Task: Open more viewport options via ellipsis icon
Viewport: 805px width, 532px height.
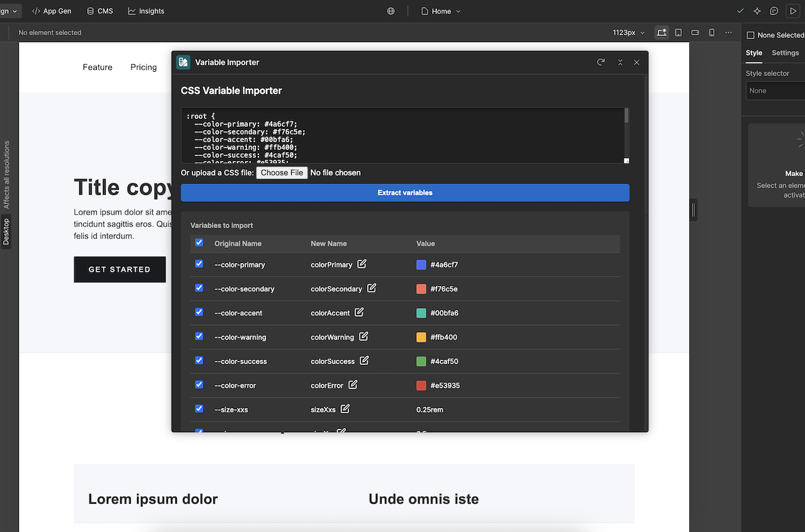Action: [728, 32]
